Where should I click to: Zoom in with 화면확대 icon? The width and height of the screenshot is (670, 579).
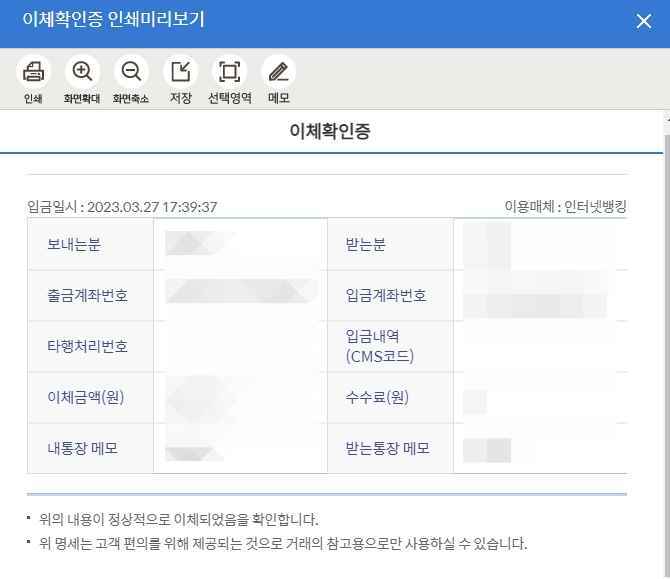pos(82,72)
